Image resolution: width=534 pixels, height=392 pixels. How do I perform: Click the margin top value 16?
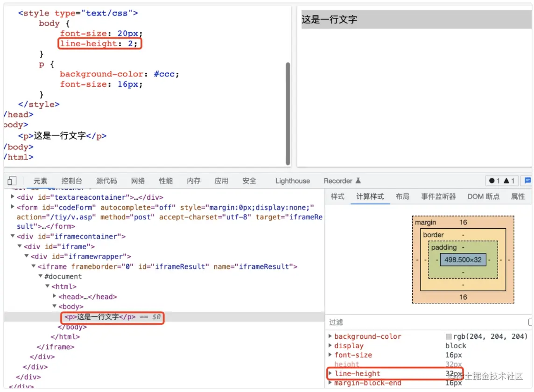(463, 223)
